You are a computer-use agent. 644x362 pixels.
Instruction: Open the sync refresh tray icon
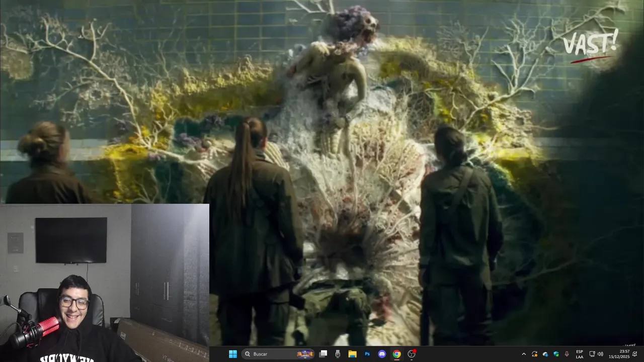(x=534, y=354)
